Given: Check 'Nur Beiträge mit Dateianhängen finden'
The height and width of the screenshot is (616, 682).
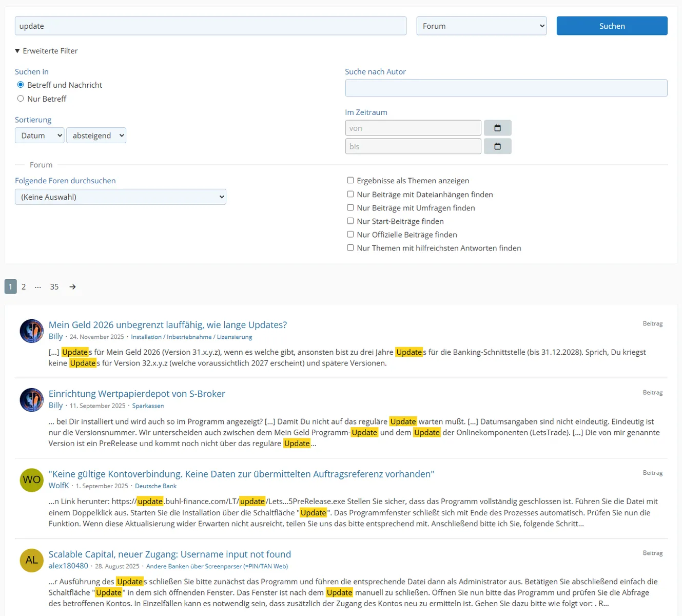Looking at the screenshot, I should (350, 194).
